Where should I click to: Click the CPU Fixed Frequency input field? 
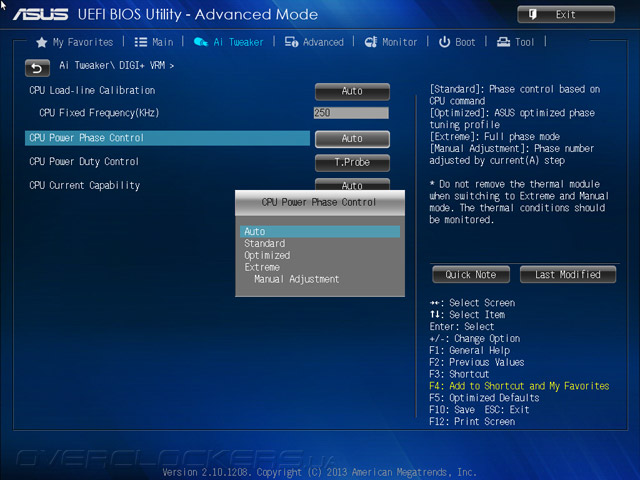[x=351, y=113]
